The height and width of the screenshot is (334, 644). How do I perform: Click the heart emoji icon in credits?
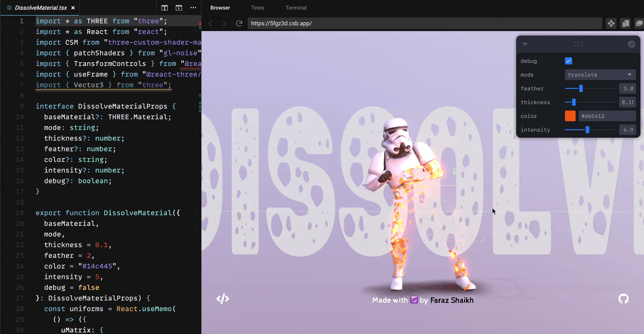coord(414,299)
